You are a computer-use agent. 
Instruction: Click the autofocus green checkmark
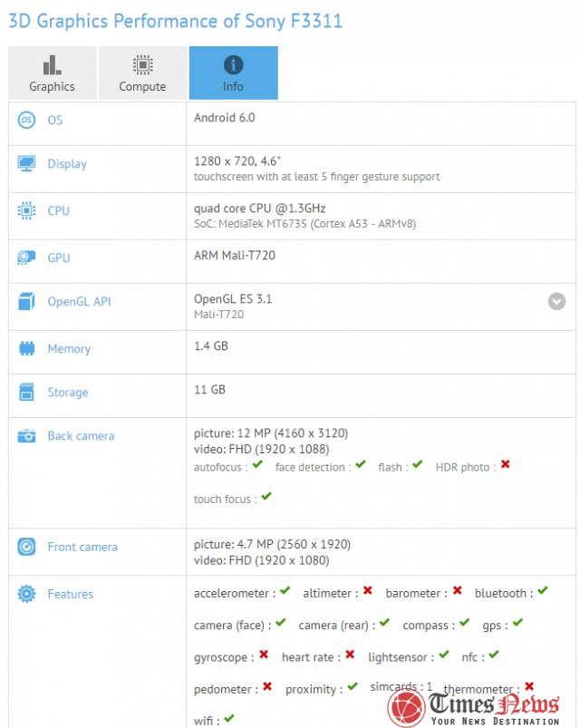(258, 465)
